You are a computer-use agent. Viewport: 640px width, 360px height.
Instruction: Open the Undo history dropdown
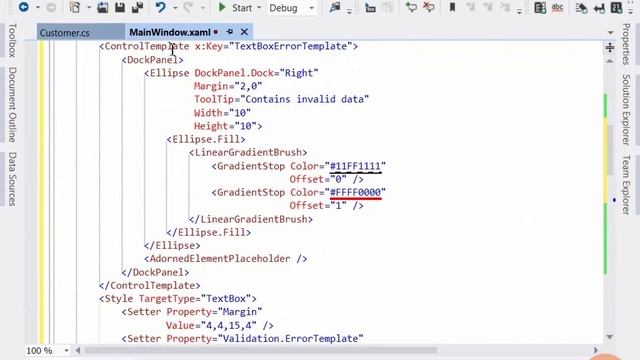click(x=175, y=8)
